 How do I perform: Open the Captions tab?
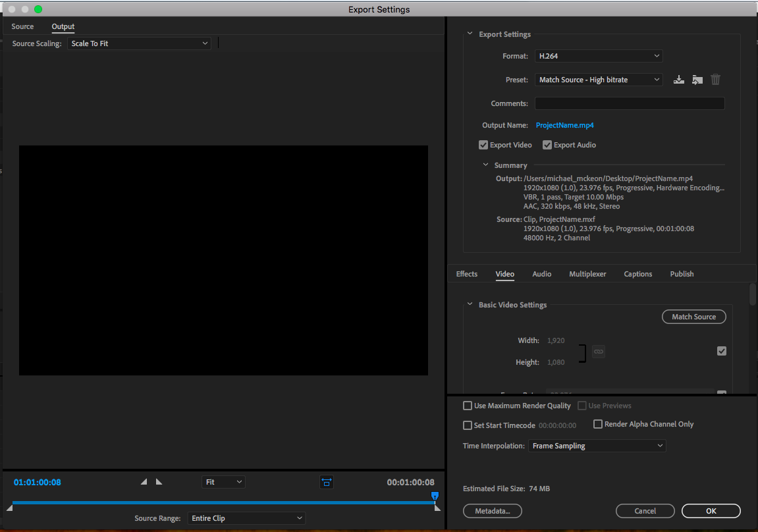(637, 274)
